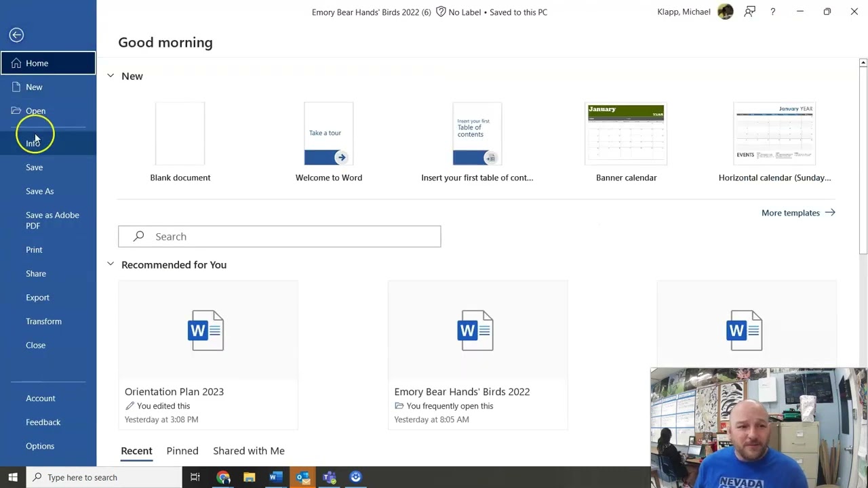Open Feedback in the sidebar
Image resolution: width=868 pixels, height=488 pixels.
coord(48,422)
